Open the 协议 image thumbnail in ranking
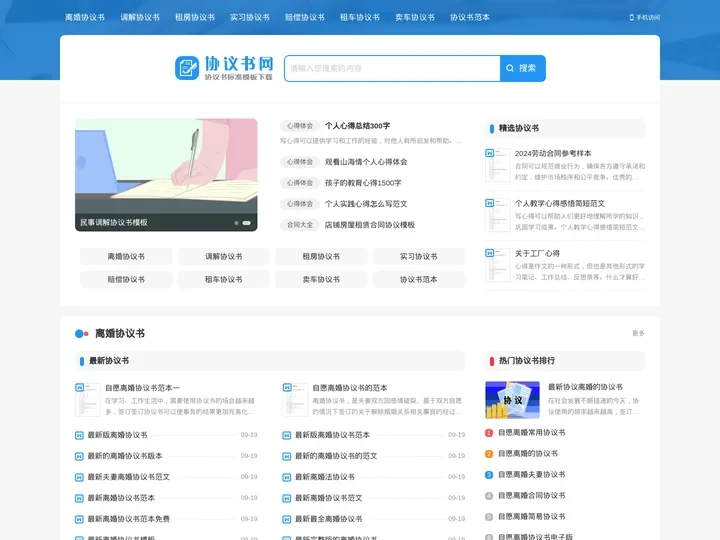Viewport: 720px width, 540px height. click(512, 400)
